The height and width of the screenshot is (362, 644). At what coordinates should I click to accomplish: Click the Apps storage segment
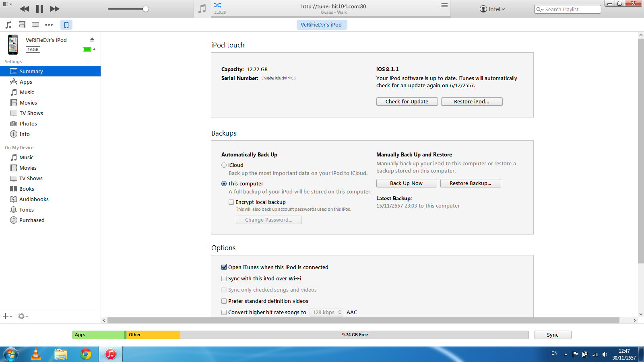click(99, 335)
